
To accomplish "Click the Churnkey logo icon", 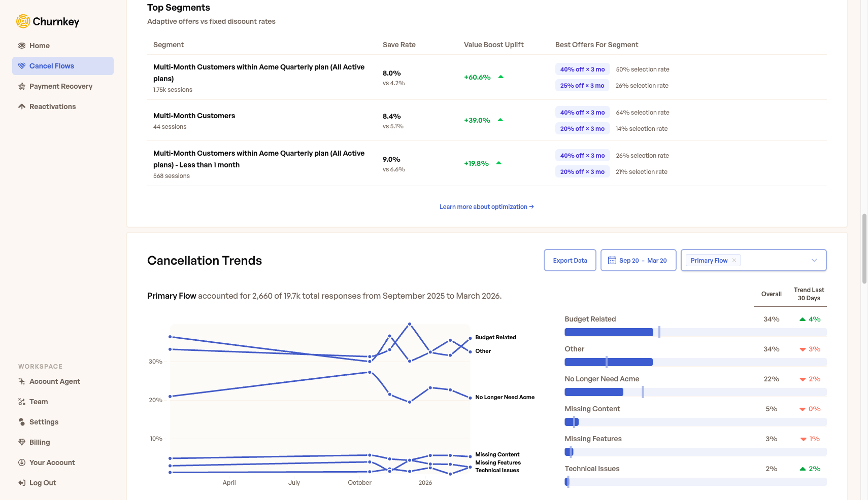I will (x=23, y=21).
